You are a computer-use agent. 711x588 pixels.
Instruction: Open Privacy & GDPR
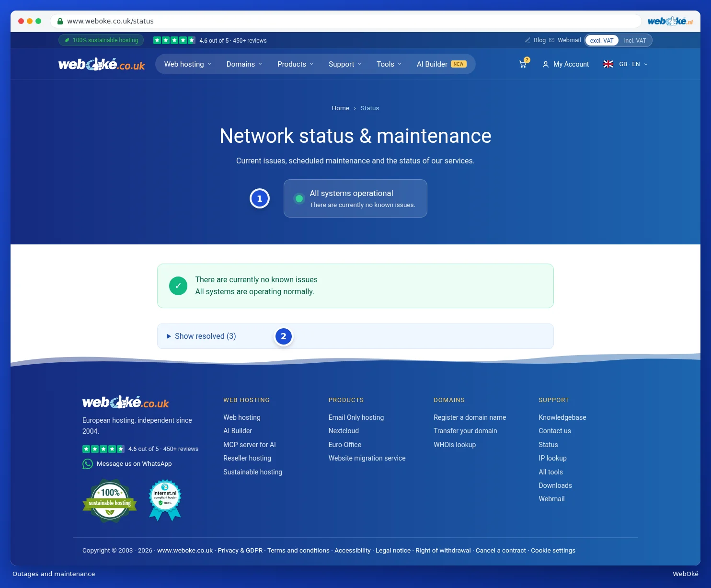pos(240,551)
